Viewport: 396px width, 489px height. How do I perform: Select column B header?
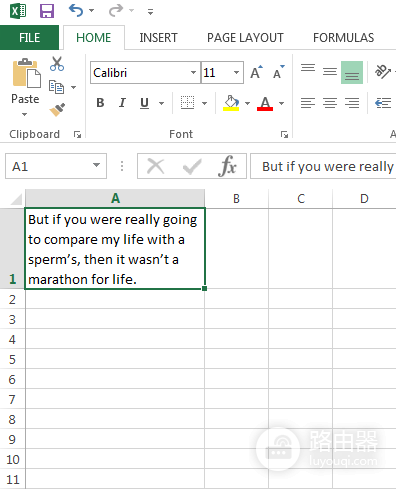click(236, 199)
